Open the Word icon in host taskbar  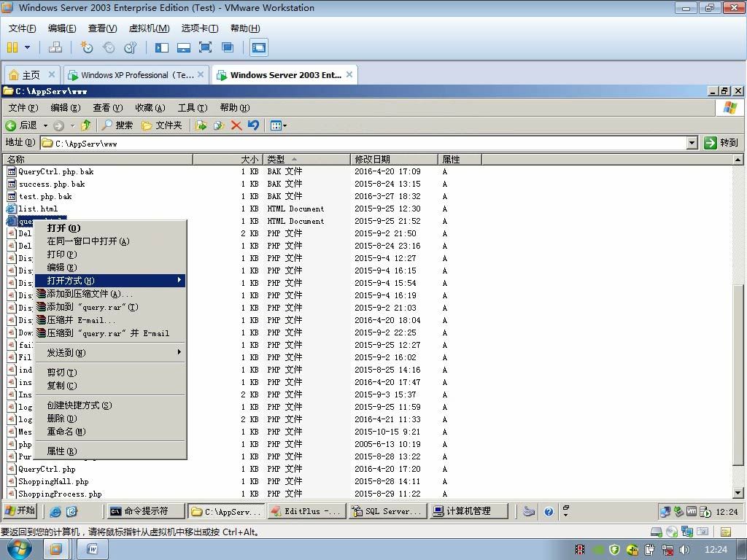[x=93, y=550]
